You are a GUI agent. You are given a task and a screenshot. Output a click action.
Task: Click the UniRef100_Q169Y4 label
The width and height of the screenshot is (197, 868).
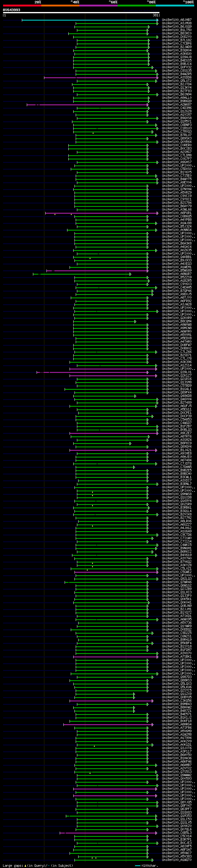point(177,501)
